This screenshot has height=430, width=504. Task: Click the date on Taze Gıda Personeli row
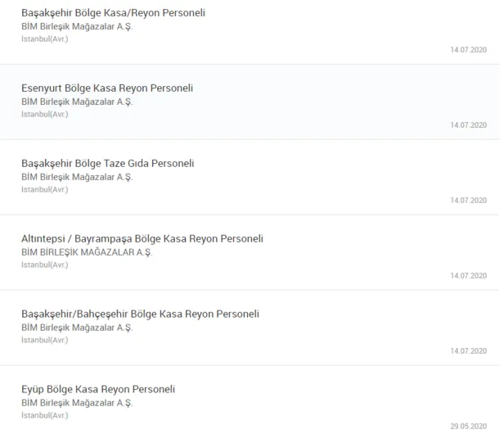click(468, 201)
